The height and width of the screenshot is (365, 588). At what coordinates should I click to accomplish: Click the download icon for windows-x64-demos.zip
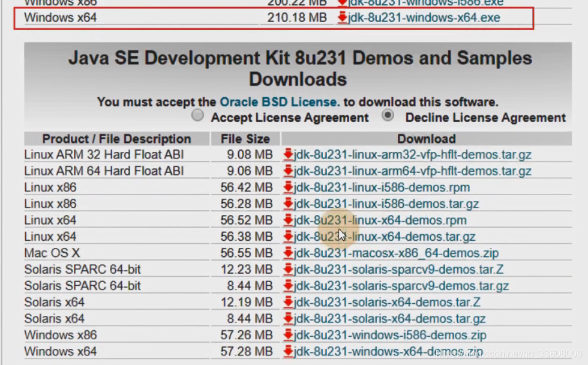pos(288,351)
